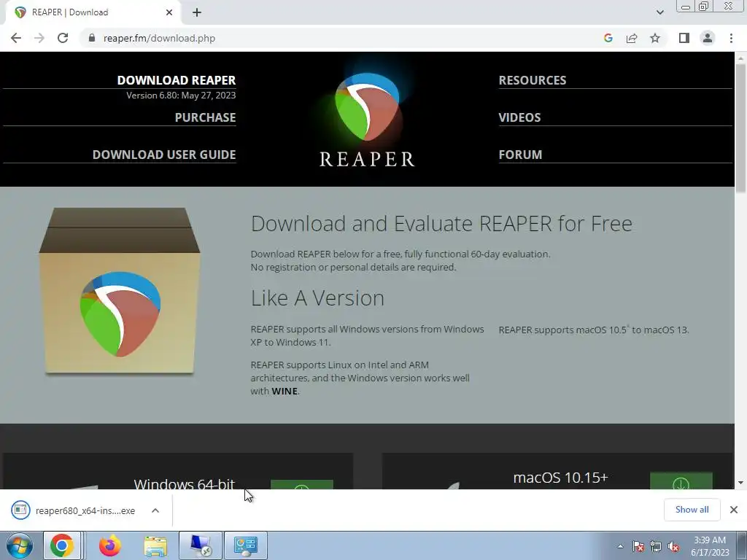Click Chrome icon in the taskbar
The image size is (747, 560).
(x=62, y=545)
